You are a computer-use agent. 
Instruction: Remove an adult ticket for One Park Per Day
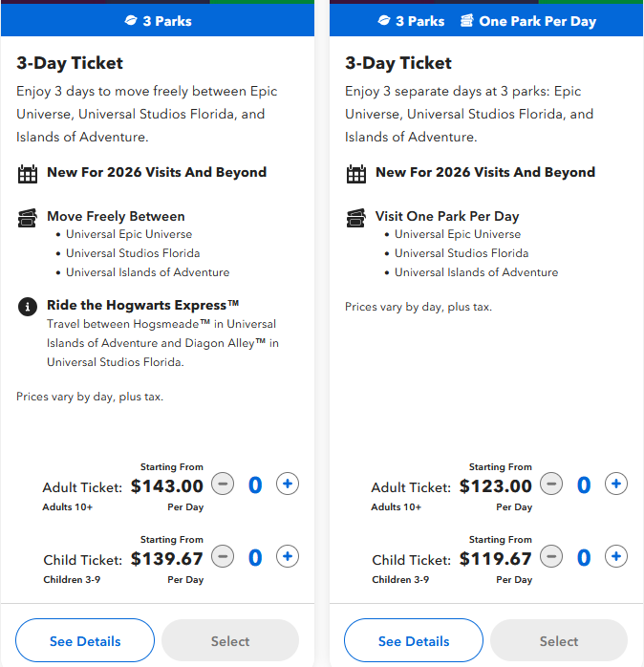[551, 484]
